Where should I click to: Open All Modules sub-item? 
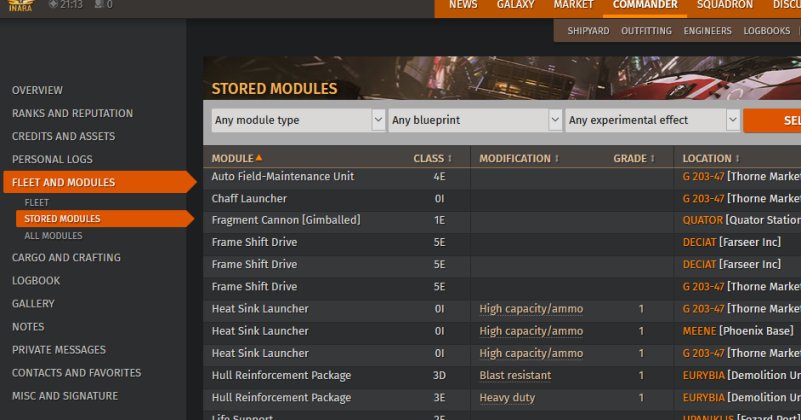(x=53, y=236)
